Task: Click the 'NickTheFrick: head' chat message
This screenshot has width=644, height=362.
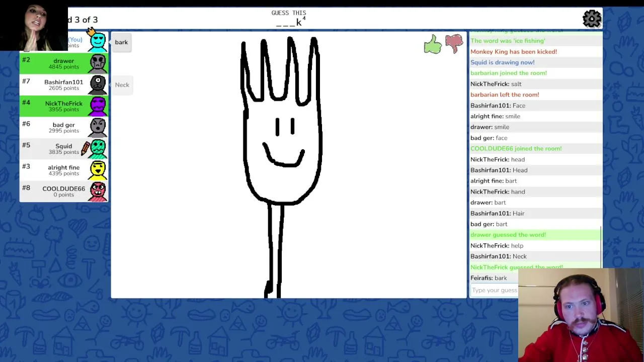Action: (x=498, y=159)
